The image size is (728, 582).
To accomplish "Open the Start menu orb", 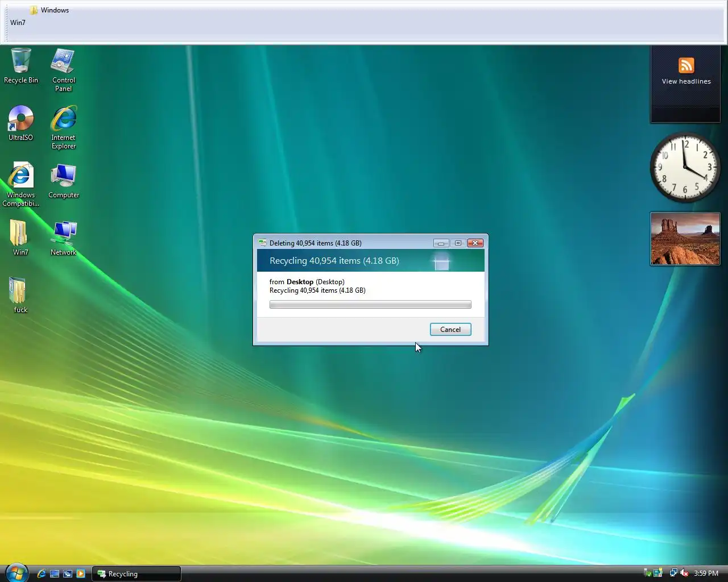I will point(16,572).
